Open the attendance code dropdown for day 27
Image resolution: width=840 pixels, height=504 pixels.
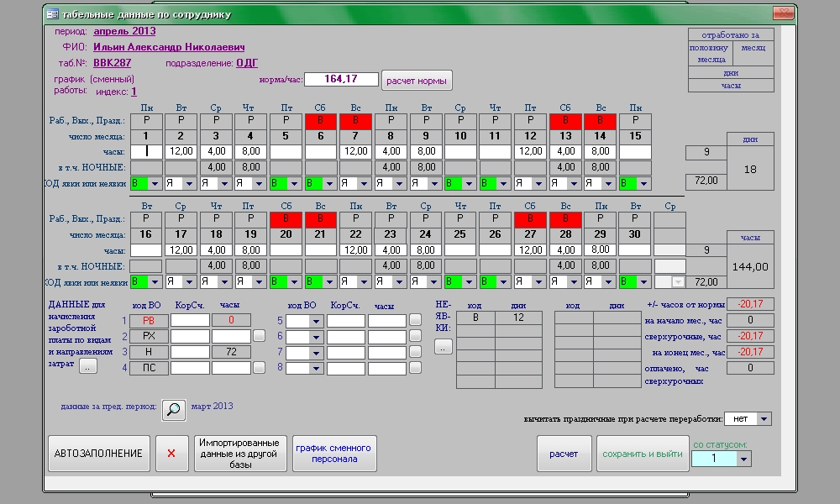tap(538, 281)
